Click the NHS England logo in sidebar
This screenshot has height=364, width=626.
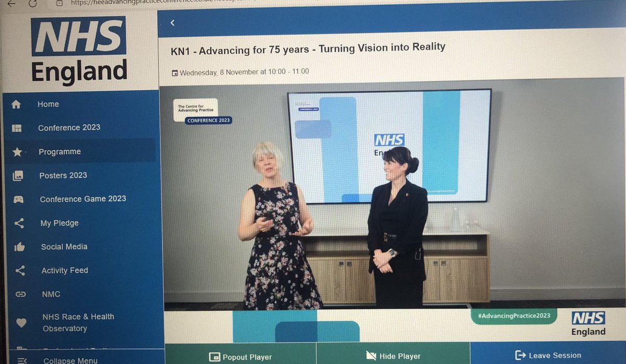coord(79,52)
